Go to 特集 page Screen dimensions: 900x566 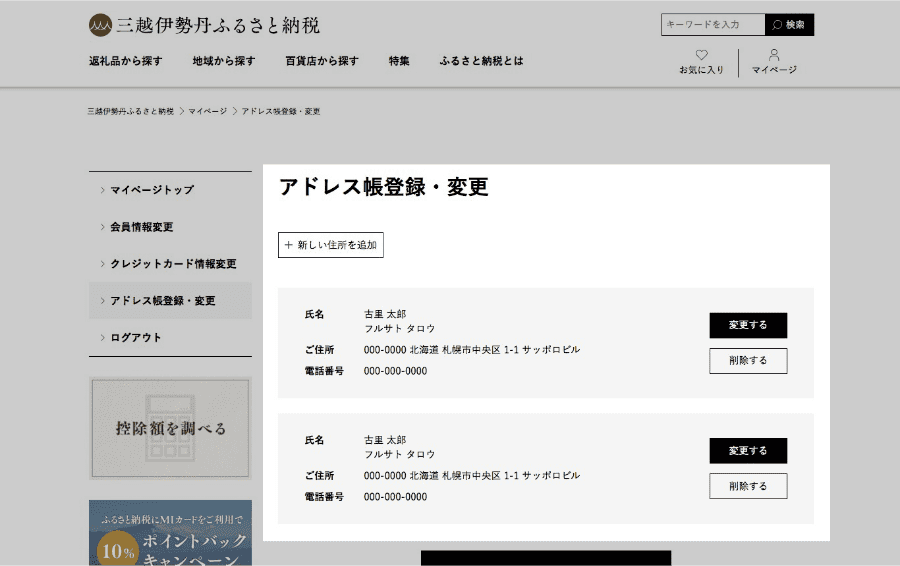coord(399,61)
